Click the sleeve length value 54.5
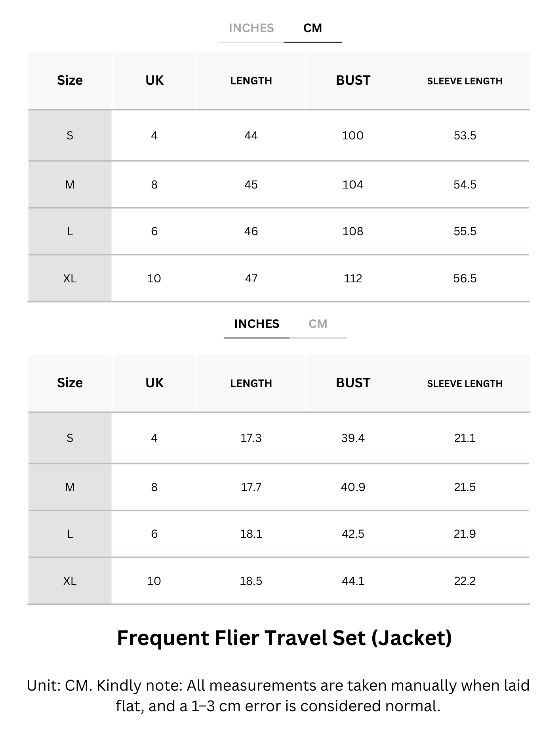 465,185
